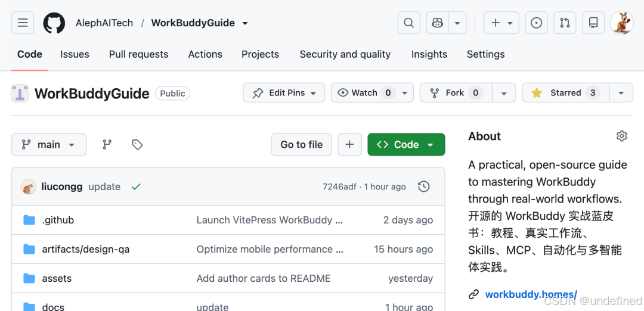
Task: Click the assets folder icon
Action: pos(29,278)
